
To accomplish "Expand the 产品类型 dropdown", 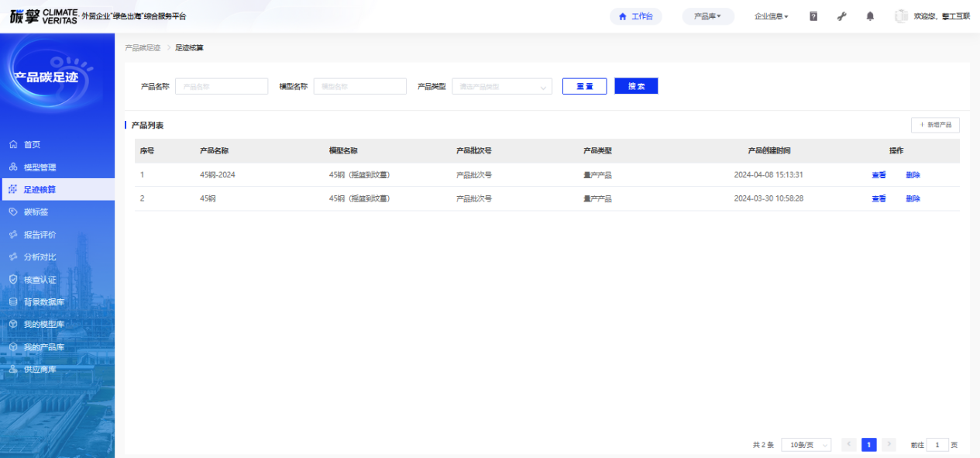I will [502, 87].
